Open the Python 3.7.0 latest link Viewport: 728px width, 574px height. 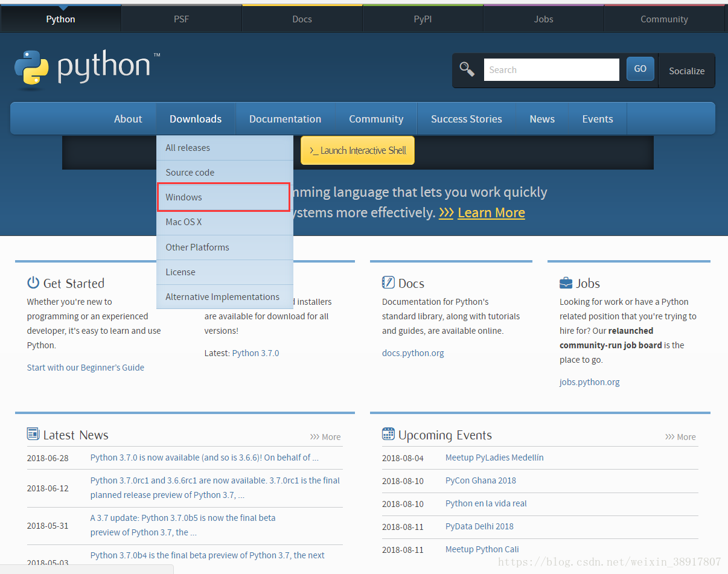pos(255,353)
